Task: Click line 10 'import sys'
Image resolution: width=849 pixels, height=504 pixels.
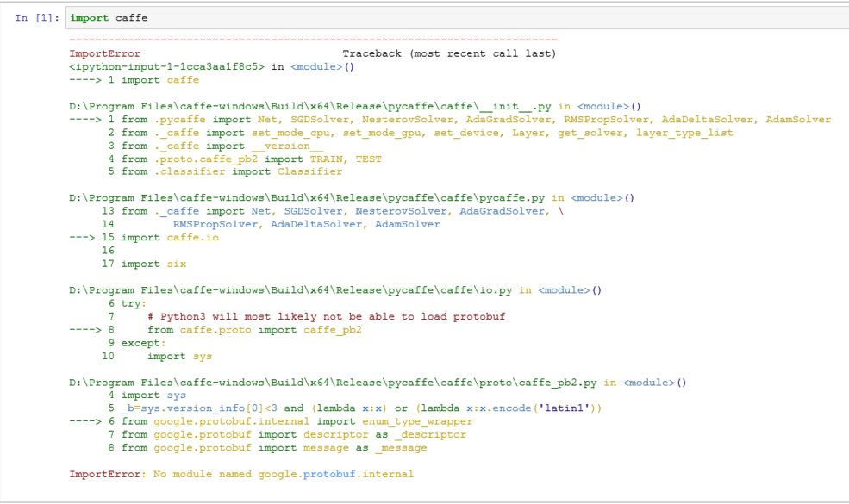Action: tap(157, 356)
